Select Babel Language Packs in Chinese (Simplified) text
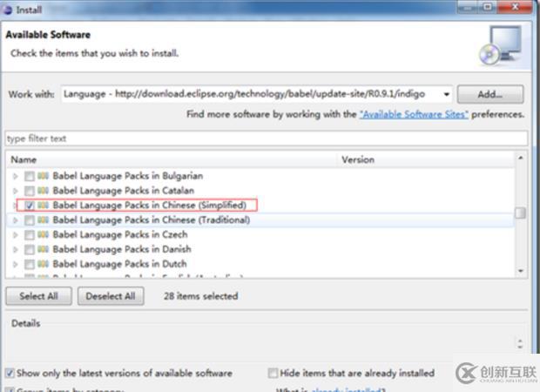Image resolution: width=540 pixels, height=392 pixels. click(150, 206)
